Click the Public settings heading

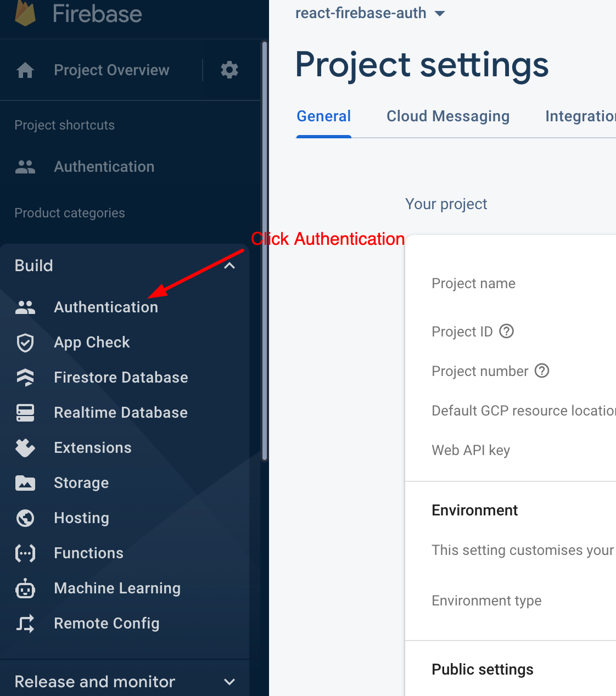[483, 670]
